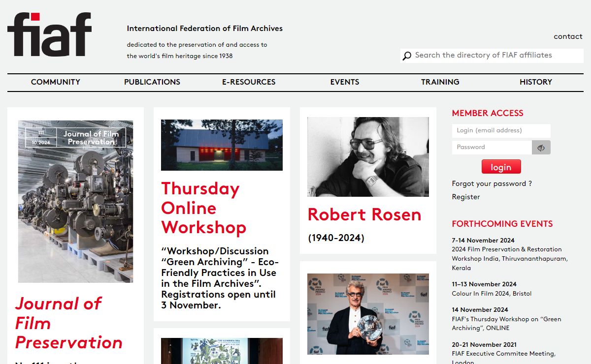Click the red login button
This screenshot has height=364, width=591.
501,167
